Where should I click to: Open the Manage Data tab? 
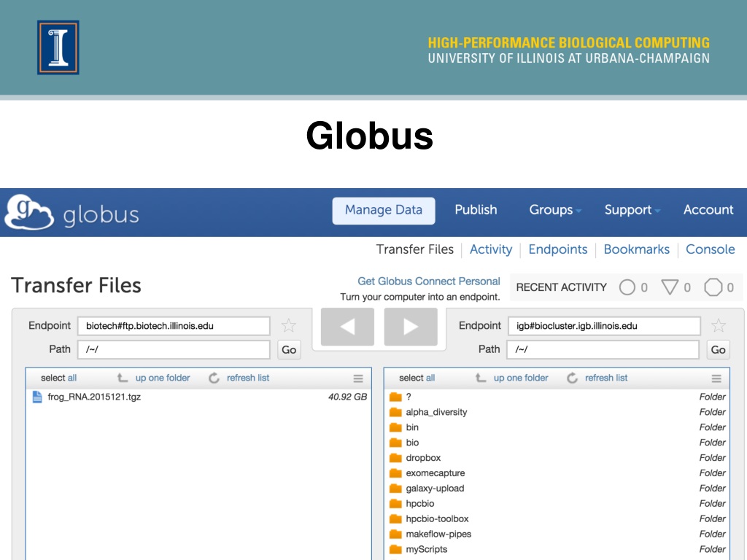(384, 211)
